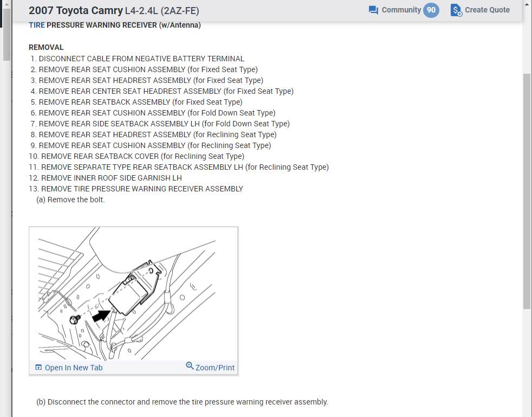Screen dimensions: 532x417
Task: Click the TIRE link in heading
Action: [37, 25]
